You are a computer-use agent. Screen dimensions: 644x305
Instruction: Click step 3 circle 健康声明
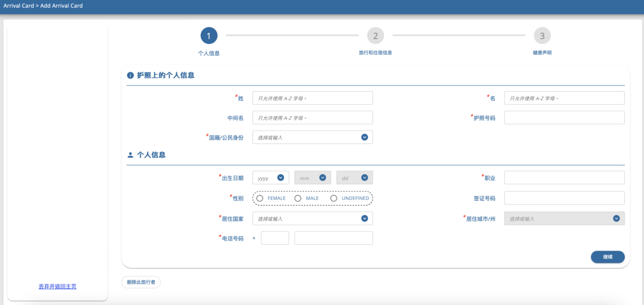click(x=542, y=36)
